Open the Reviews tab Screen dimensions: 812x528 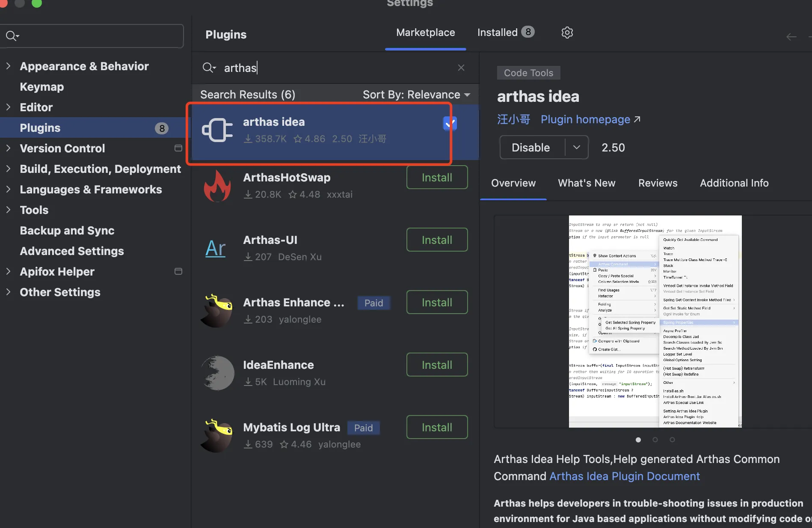coord(658,183)
